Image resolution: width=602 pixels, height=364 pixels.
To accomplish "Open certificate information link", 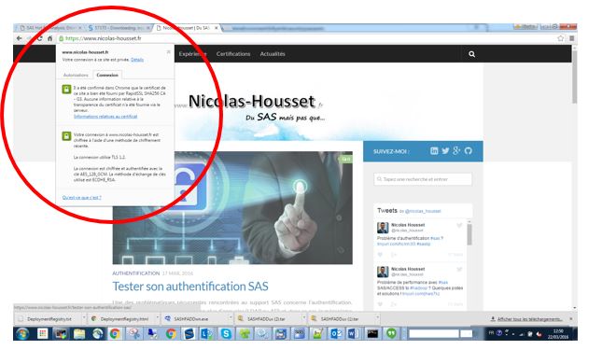I will (x=105, y=117).
